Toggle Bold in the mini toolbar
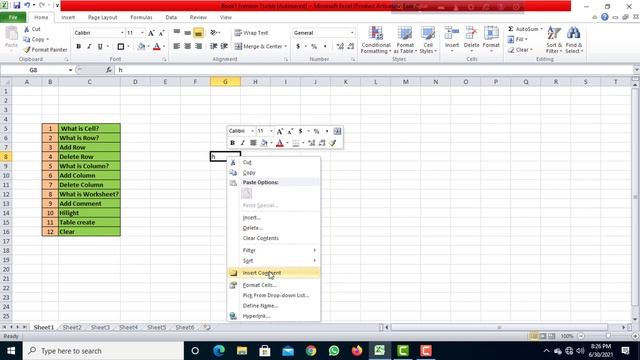Image resolution: width=640 pixels, height=360 pixels. tap(232, 143)
